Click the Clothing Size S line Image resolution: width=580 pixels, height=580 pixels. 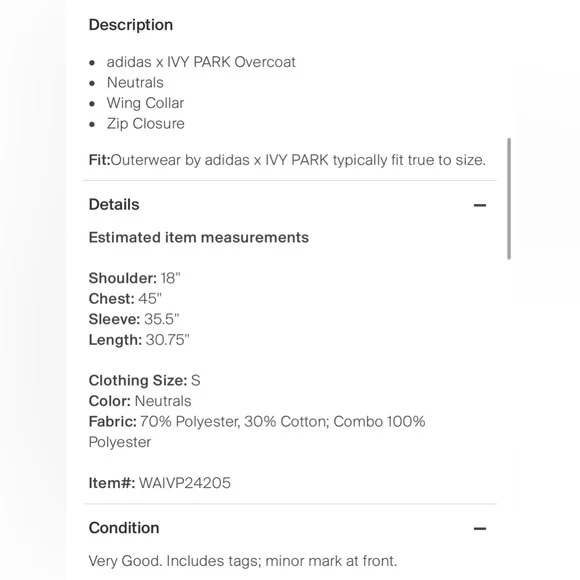click(144, 380)
